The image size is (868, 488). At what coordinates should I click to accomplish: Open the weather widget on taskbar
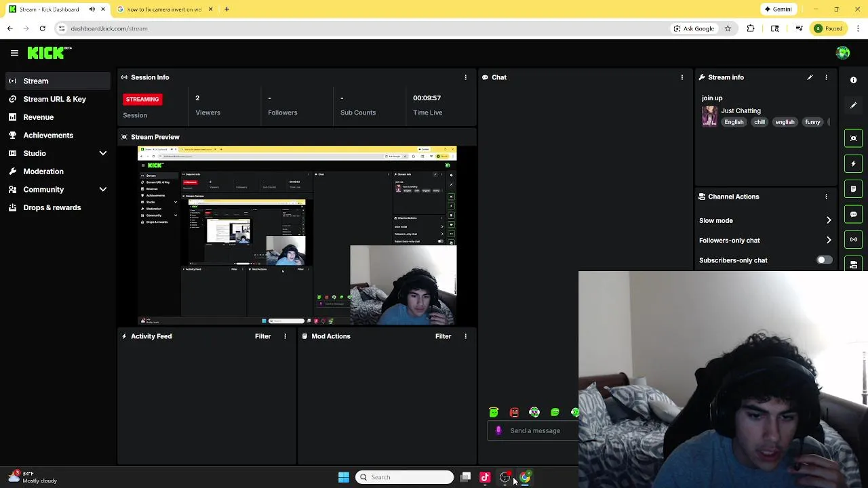tap(33, 477)
